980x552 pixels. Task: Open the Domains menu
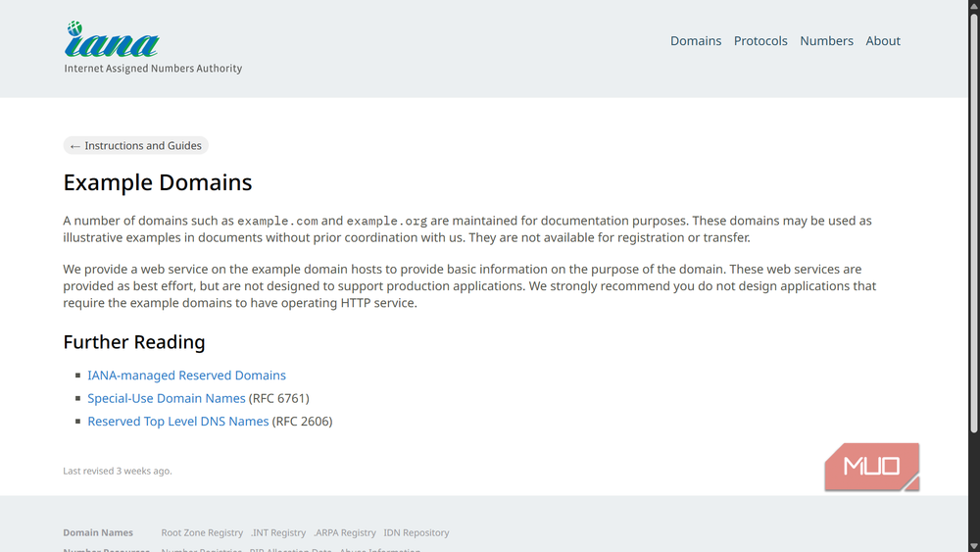pyautogui.click(x=696, y=40)
